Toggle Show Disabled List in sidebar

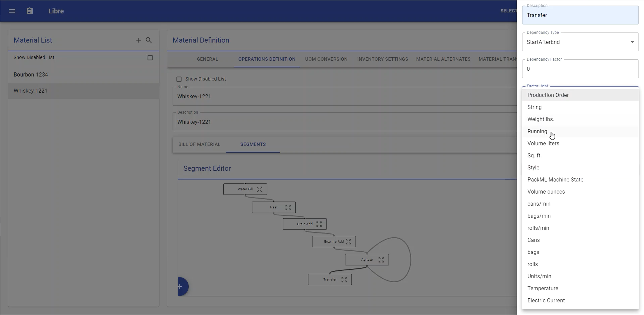[150, 58]
